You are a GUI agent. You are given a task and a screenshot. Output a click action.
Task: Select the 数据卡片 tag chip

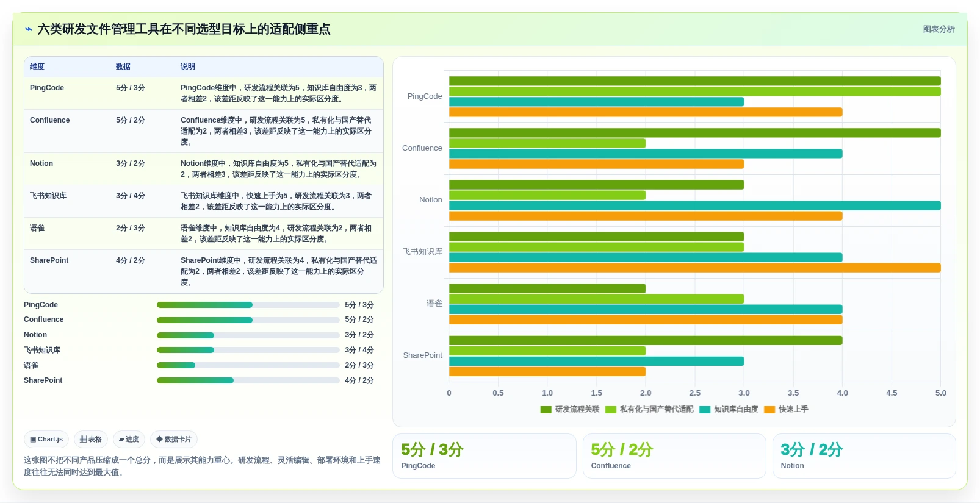pos(174,439)
